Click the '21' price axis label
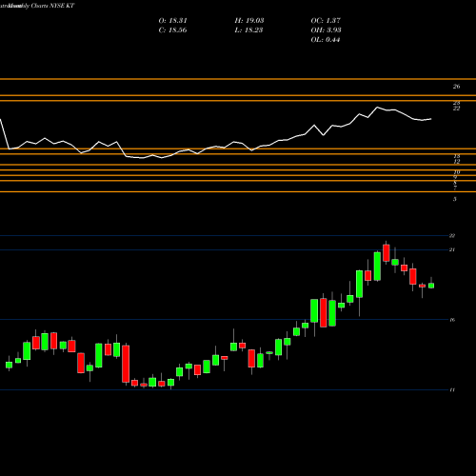The width and height of the screenshot is (476, 476). (x=452, y=249)
